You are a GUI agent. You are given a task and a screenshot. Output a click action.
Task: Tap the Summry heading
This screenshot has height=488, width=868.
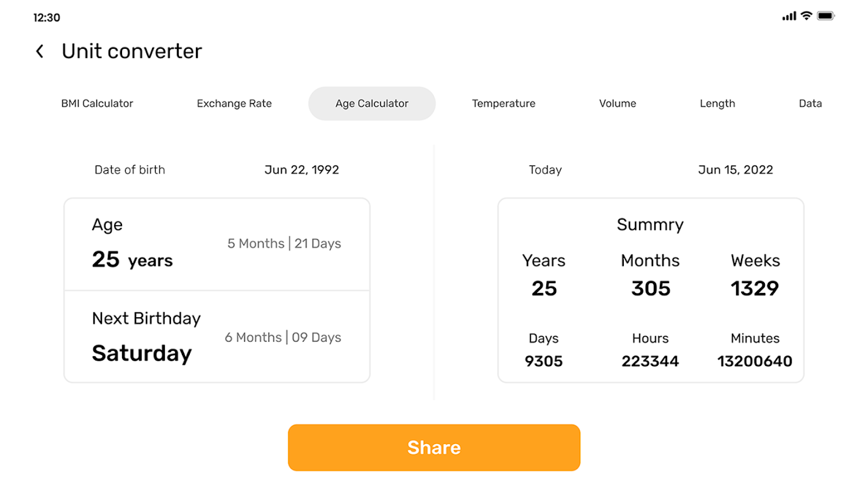[x=650, y=224]
